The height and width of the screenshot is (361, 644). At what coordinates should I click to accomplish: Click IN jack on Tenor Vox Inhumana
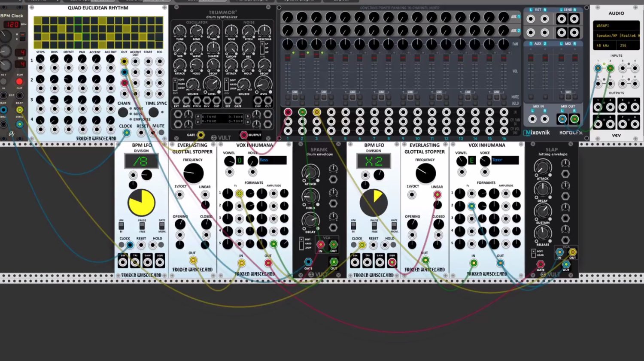[474, 263]
